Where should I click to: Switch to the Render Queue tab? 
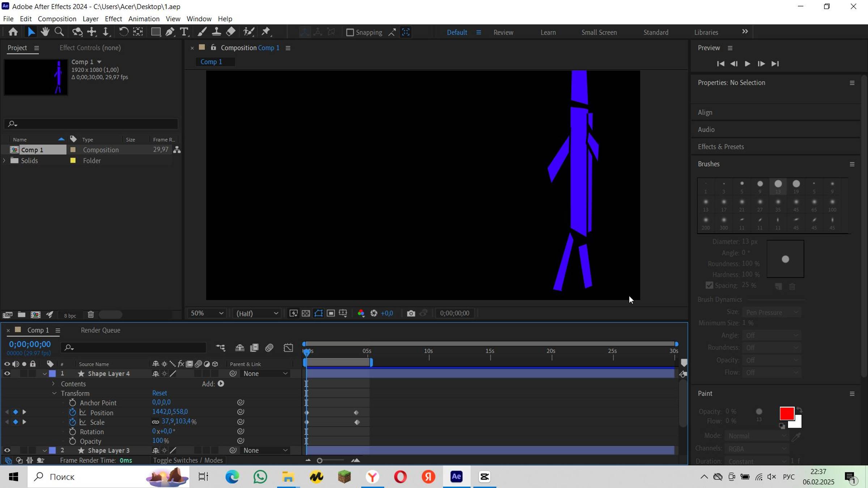click(x=101, y=330)
